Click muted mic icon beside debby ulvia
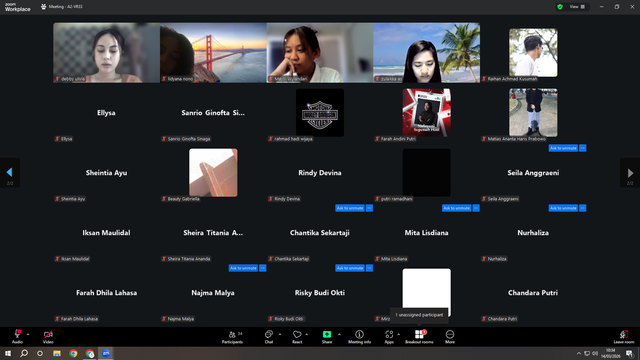640x360 pixels. point(58,79)
